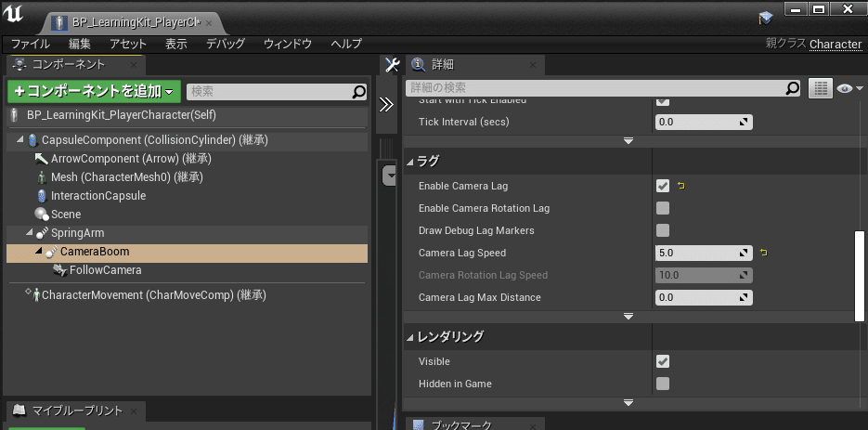Screen dimensions: 868x430
Task: Click the Camera Lag Max Distance field
Action: click(x=704, y=297)
